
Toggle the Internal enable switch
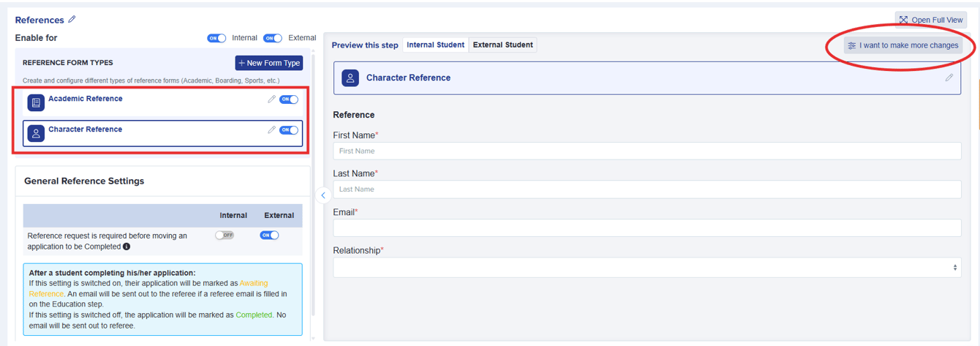tap(216, 38)
